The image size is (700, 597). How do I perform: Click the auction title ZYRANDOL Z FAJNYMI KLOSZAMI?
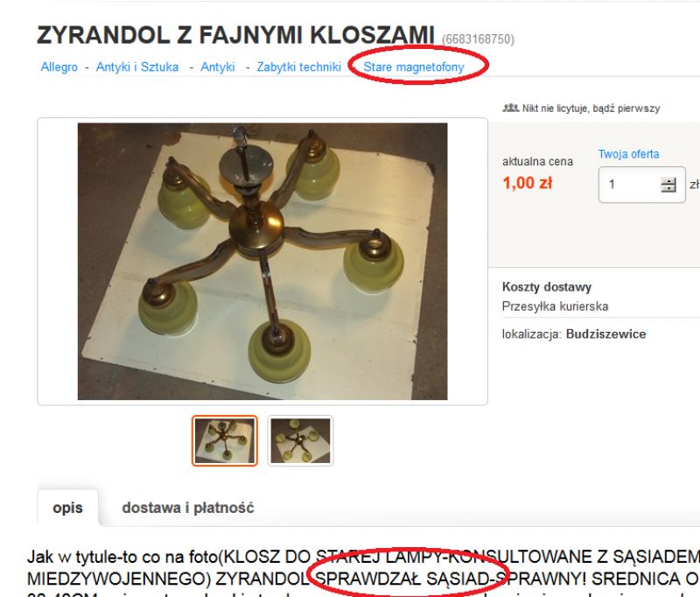pos(235,35)
